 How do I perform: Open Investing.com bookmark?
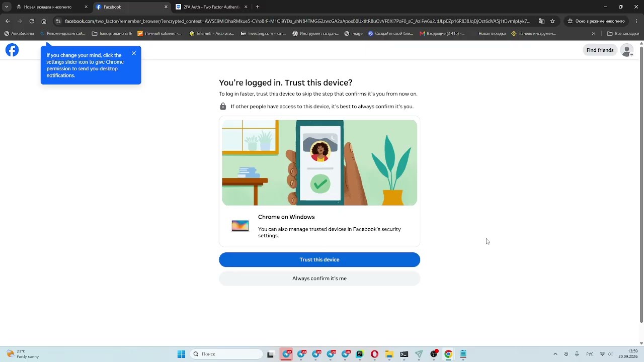coord(263,34)
